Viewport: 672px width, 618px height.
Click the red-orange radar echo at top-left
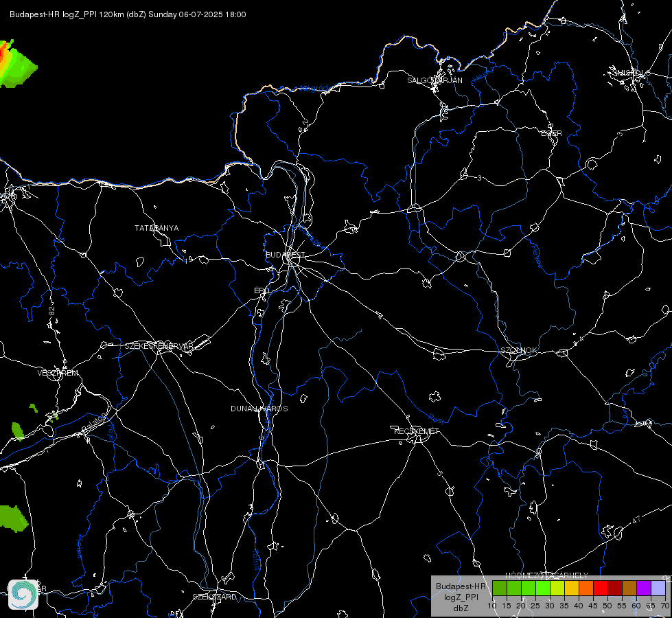[x=3, y=54]
